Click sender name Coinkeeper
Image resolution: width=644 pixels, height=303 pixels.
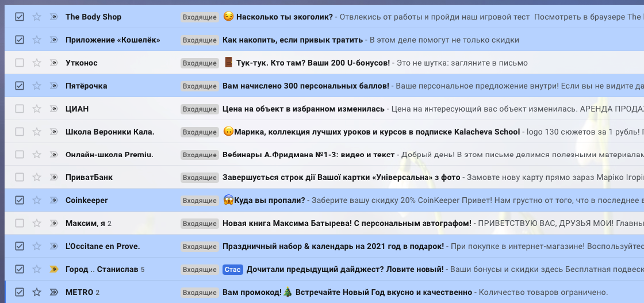click(x=87, y=200)
